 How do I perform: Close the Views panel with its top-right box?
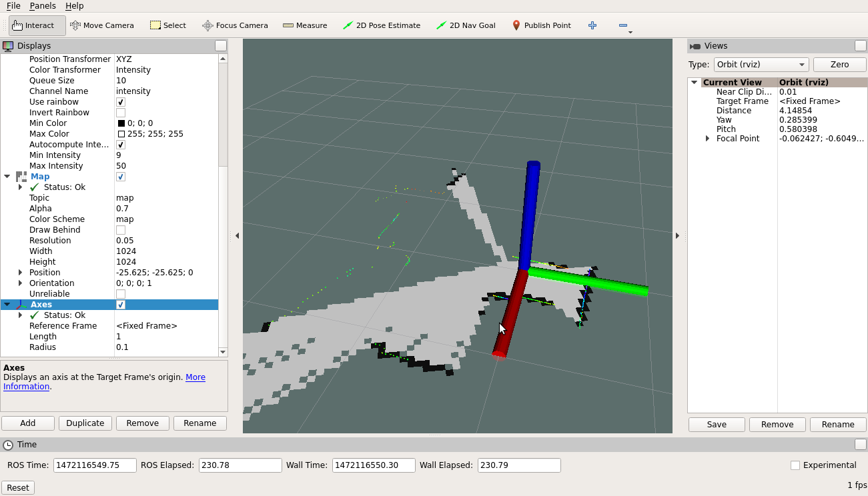click(861, 46)
